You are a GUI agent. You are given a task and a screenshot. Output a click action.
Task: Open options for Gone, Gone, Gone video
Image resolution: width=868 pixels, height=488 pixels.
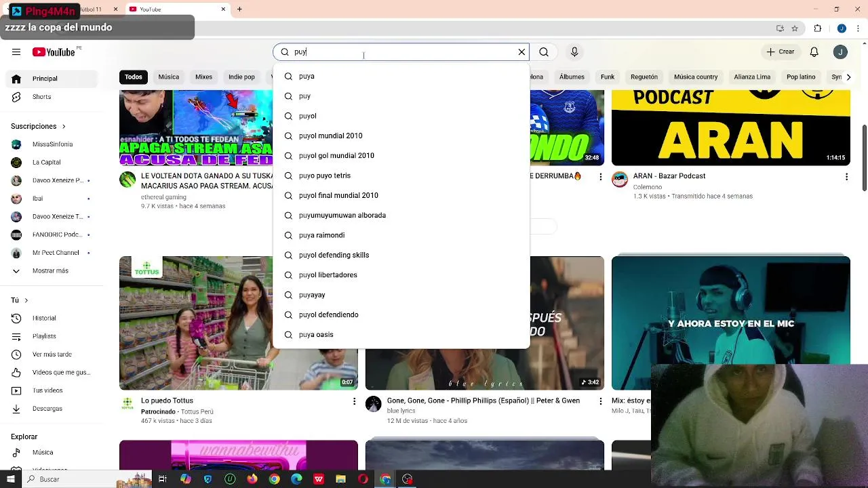point(600,402)
